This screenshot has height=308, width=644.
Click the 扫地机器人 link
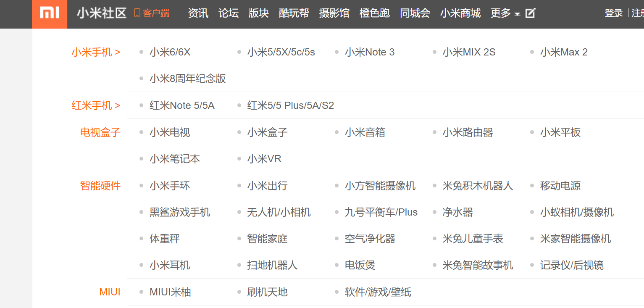pos(273,266)
